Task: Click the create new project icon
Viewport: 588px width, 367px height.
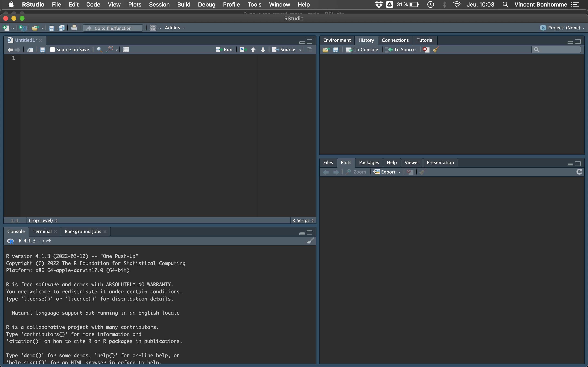Action: (x=23, y=28)
